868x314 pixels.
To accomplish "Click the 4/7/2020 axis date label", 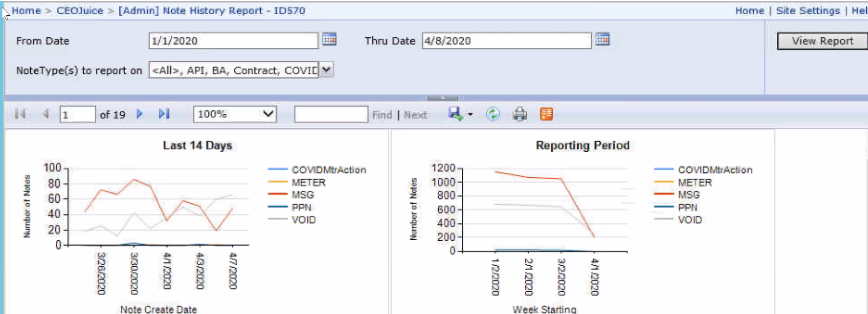I will point(233,271).
